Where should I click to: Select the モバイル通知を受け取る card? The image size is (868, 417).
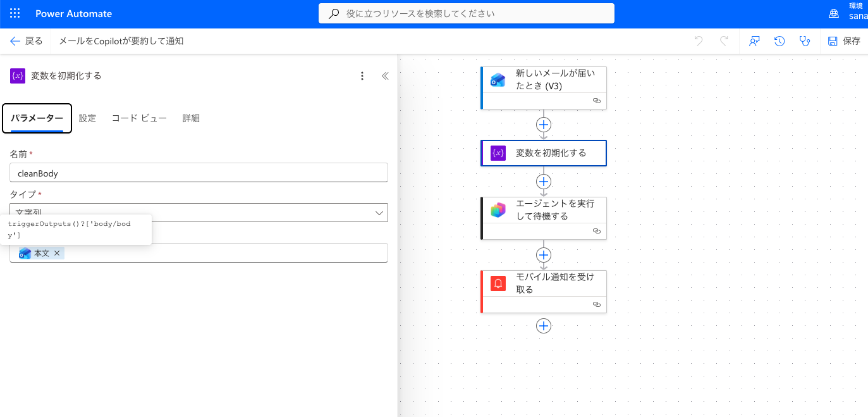pos(544,291)
